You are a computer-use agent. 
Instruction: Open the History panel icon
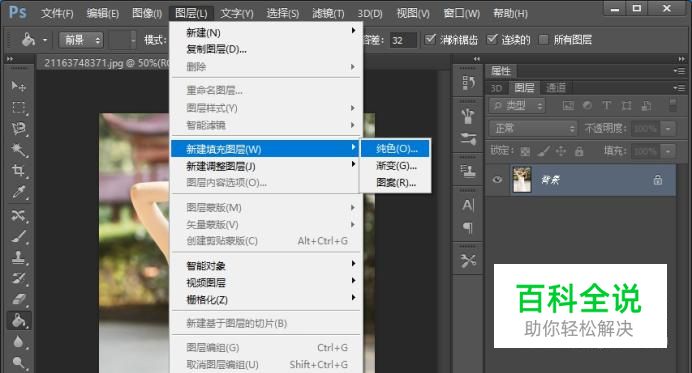coord(468,83)
